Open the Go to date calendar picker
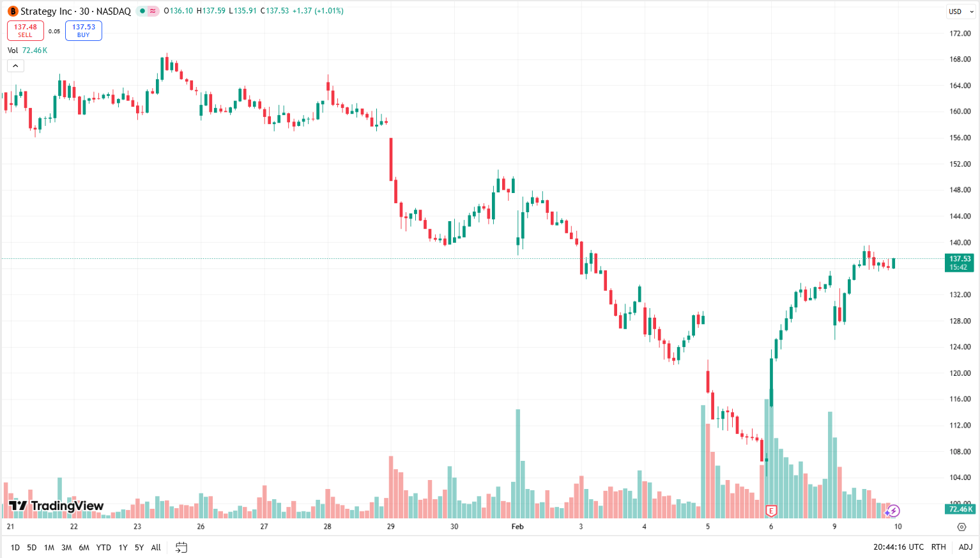 pyautogui.click(x=181, y=548)
